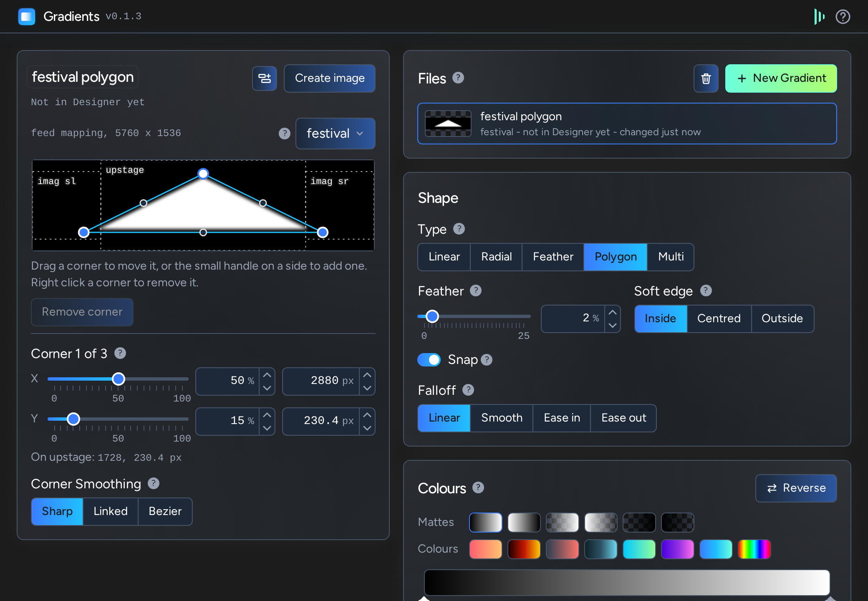This screenshot has width=868, height=601.
Task: Open help next to Files heading
Action: coord(458,78)
